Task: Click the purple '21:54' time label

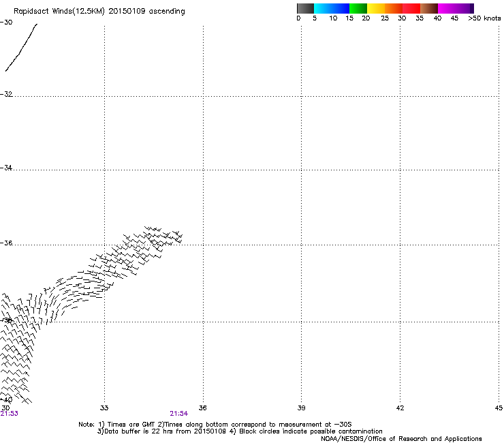Action: [x=178, y=414]
